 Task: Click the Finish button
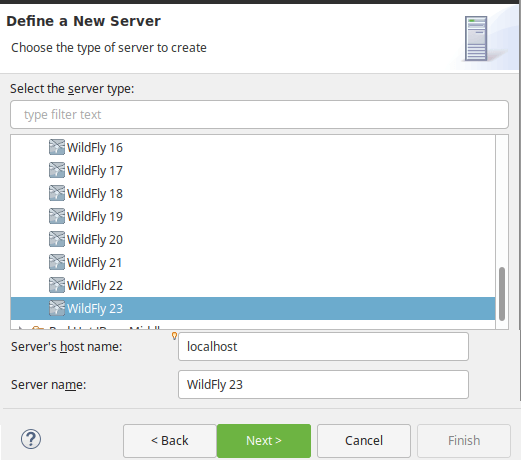(464, 441)
